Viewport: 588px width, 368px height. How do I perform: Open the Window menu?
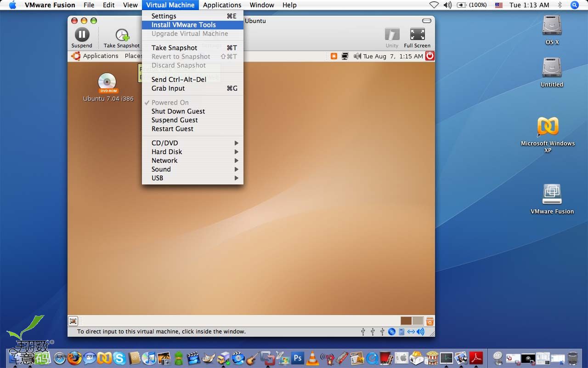click(x=262, y=5)
